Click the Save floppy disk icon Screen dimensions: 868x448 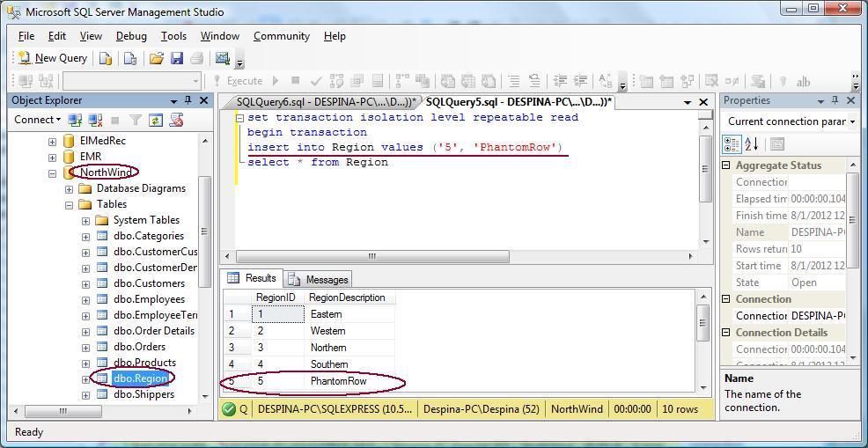tap(177, 58)
